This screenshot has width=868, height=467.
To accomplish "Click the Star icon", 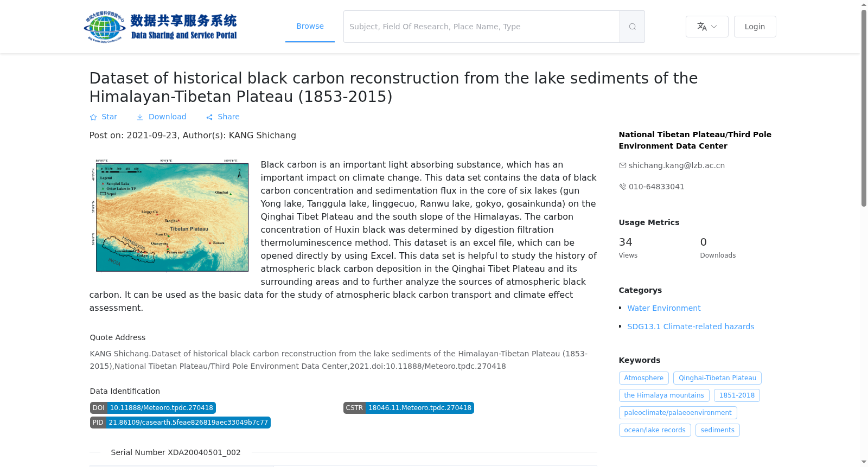I will [x=93, y=117].
